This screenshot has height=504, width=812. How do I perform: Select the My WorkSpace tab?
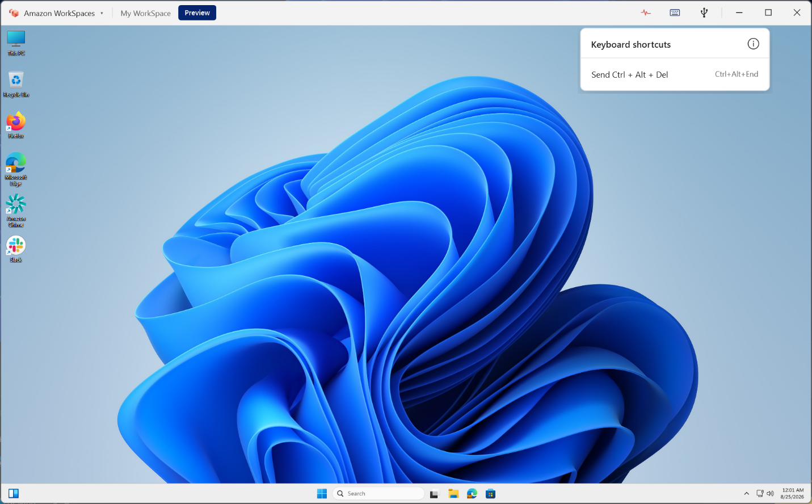point(145,13)
